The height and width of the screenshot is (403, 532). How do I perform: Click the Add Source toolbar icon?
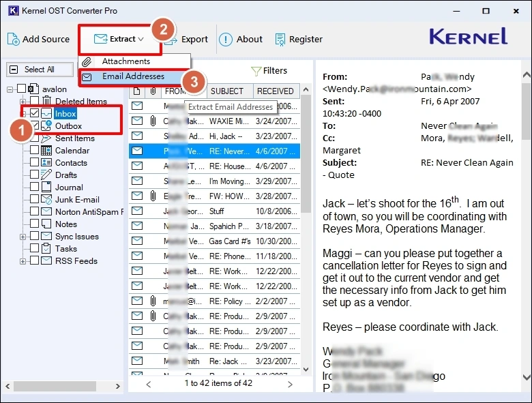[x=13, y=40]
